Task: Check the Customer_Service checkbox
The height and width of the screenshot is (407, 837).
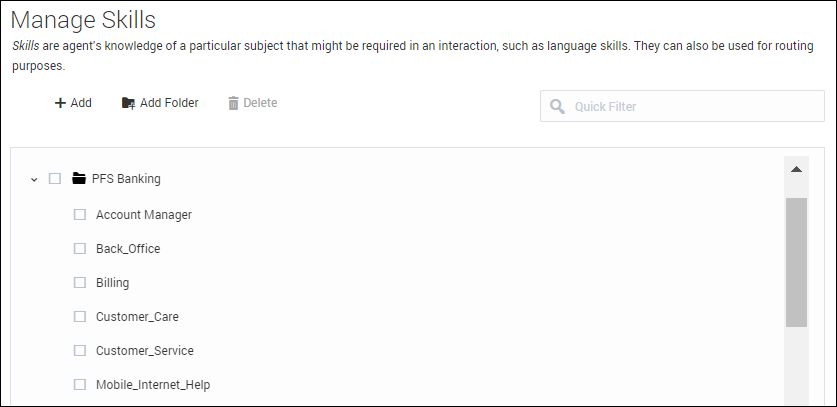Action: pos(80,350)
